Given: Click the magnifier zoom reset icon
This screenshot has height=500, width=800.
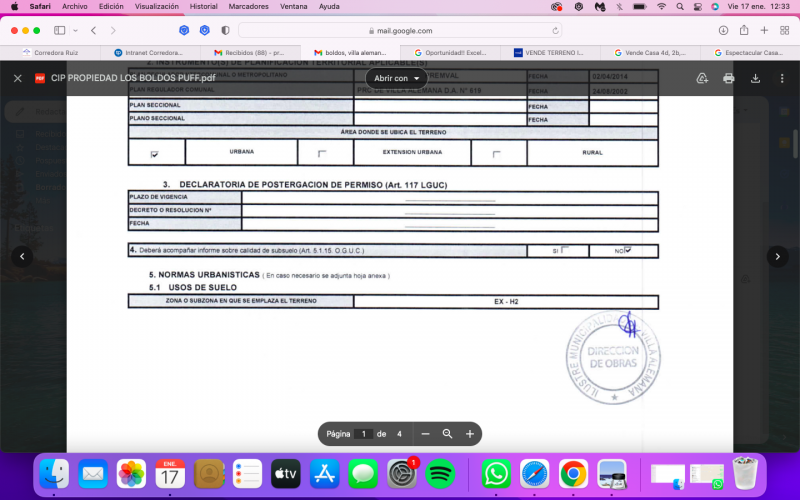Looking at the screenshot, I should pos(447,434).
